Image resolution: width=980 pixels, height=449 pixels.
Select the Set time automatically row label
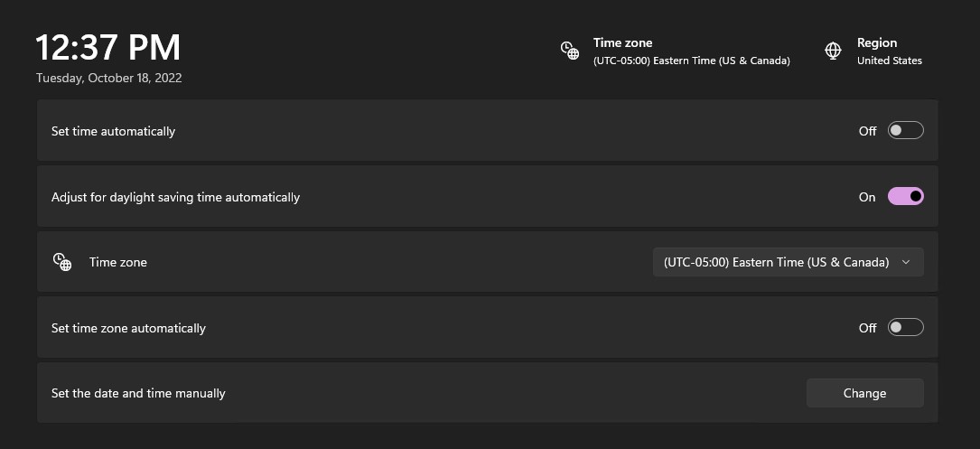(113, 131)
